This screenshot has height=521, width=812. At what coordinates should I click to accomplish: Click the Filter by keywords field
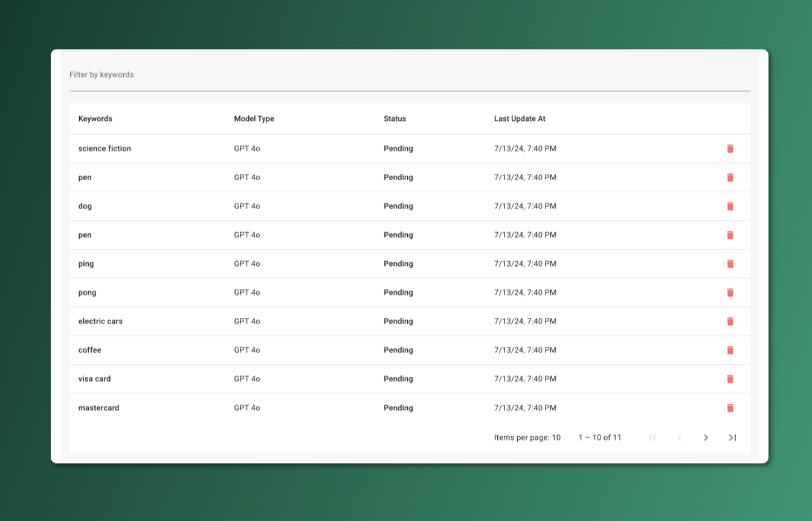point(410,75)
